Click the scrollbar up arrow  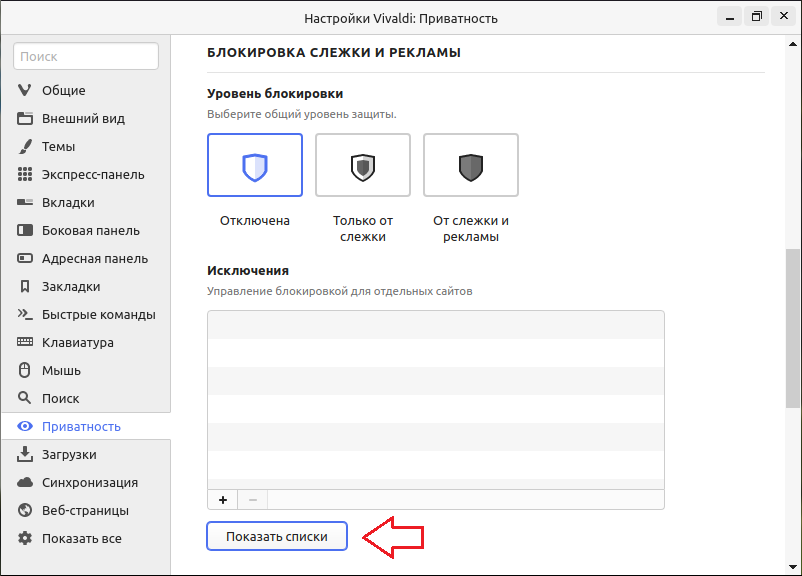793,44
